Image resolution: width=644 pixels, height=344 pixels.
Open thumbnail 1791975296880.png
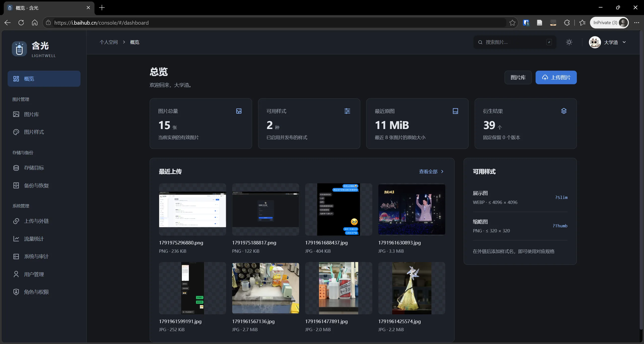(x=192, y=209)
